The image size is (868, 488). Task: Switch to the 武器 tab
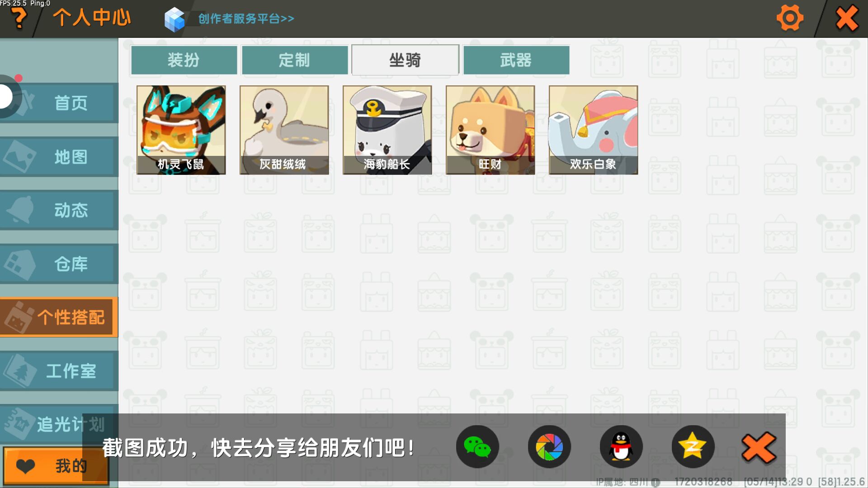[x=516, y=60]
